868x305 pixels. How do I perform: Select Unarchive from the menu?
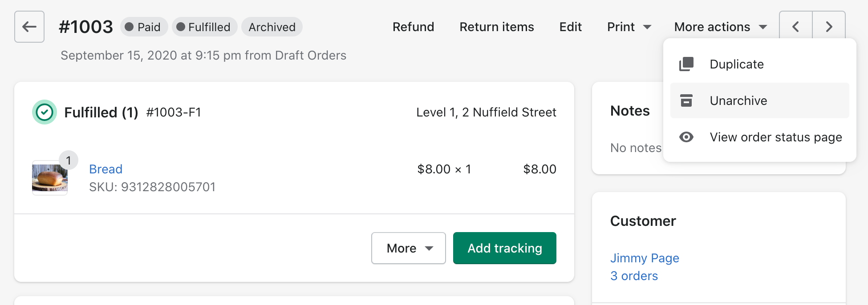pos(738,100)
